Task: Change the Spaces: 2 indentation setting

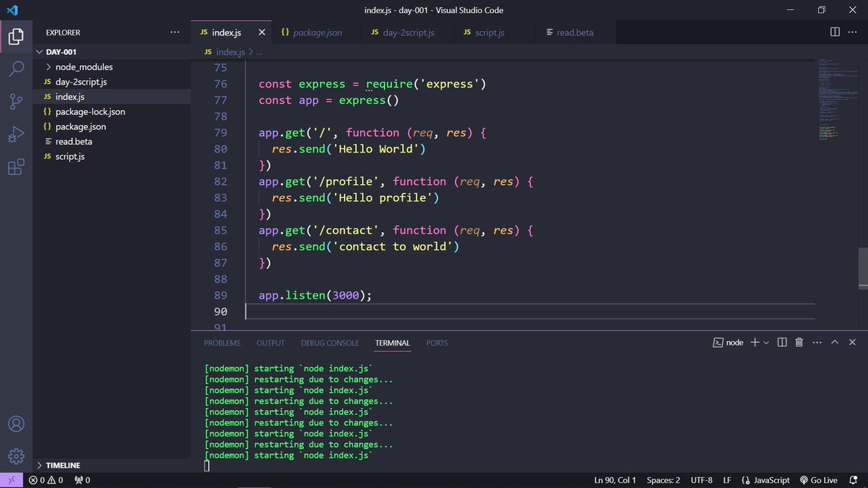Action: click(x=663, y=480)
